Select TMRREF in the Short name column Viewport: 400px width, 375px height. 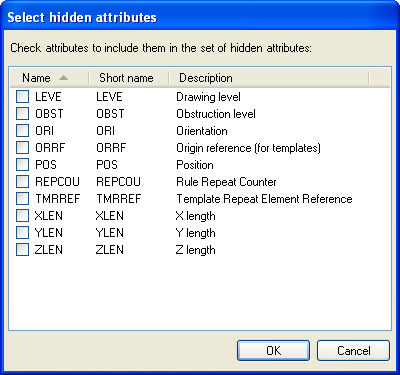coord(119,199)
